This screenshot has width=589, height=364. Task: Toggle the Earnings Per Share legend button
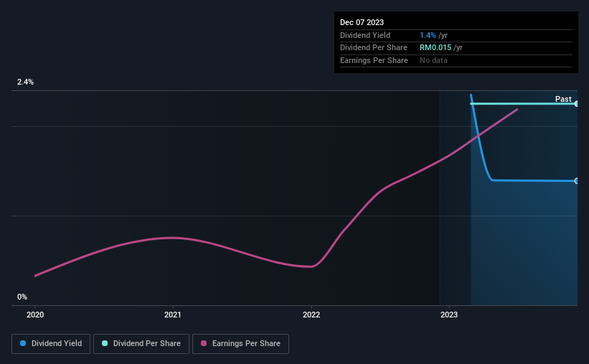point(240,344)
